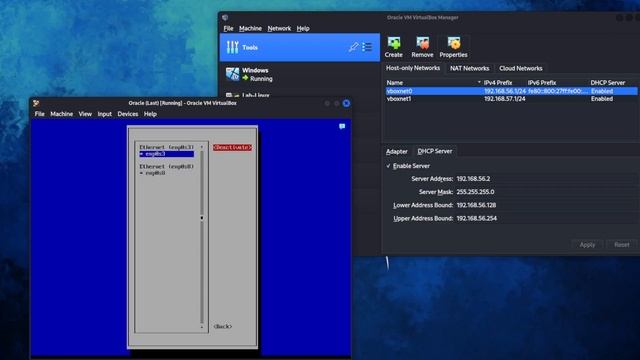
Task: Click the 192.168.57.1/24 IPv4 prefix cell
Action: pos(504,99)
